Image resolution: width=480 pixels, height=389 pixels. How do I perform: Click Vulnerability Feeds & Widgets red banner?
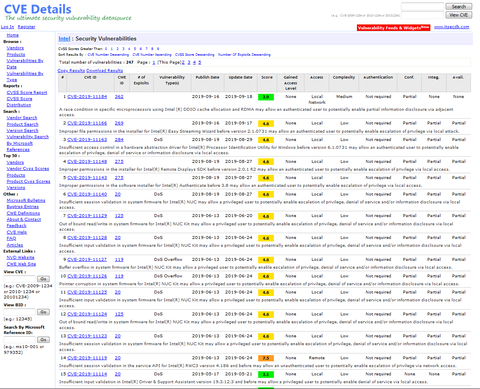[x=393, y=28]
